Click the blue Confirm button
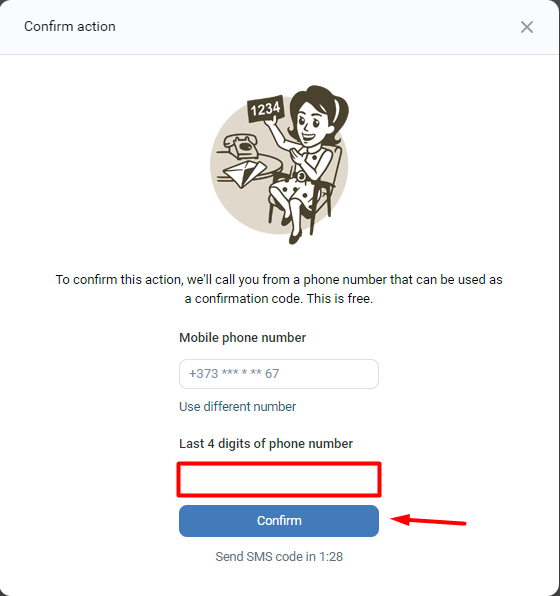 click(279, 521)
